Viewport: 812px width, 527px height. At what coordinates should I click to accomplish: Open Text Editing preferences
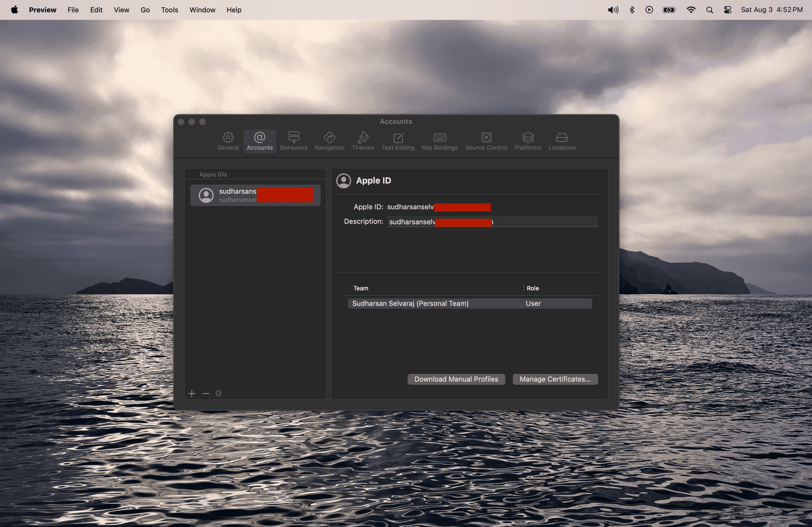[x=398, y=141]
